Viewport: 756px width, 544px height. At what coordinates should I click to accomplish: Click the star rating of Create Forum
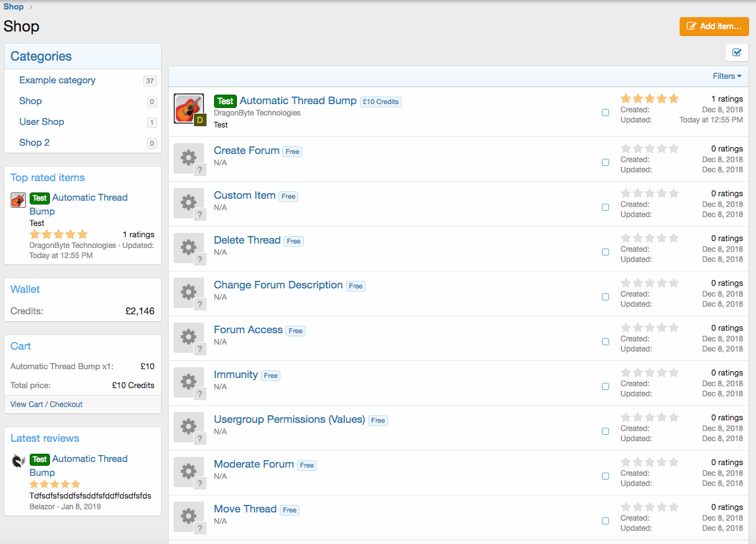pyautogui.click(x=649, y=149)
